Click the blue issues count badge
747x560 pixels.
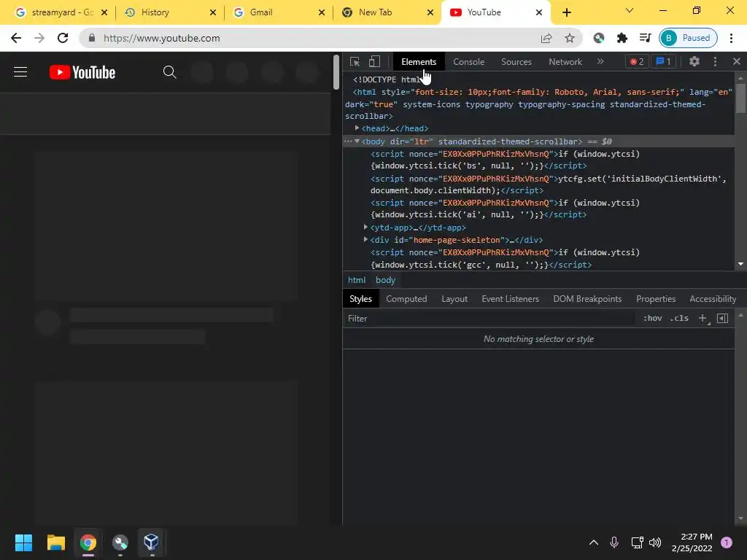click(664, 61)
